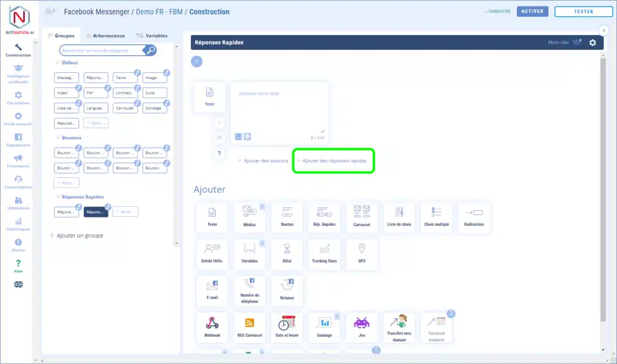The image size is (617, 364).
Task: Add a Délai timer block
Action: click(x=287, y=254)
